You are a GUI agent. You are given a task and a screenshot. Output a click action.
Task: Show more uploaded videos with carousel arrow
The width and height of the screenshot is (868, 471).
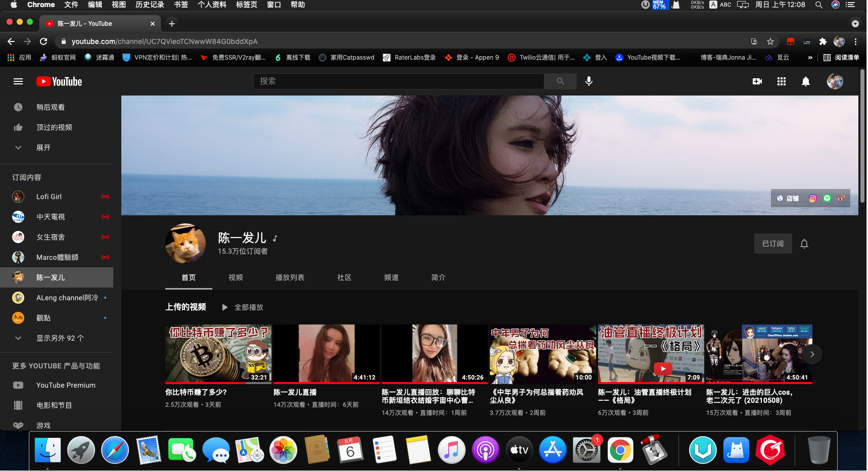pos(812,354)
